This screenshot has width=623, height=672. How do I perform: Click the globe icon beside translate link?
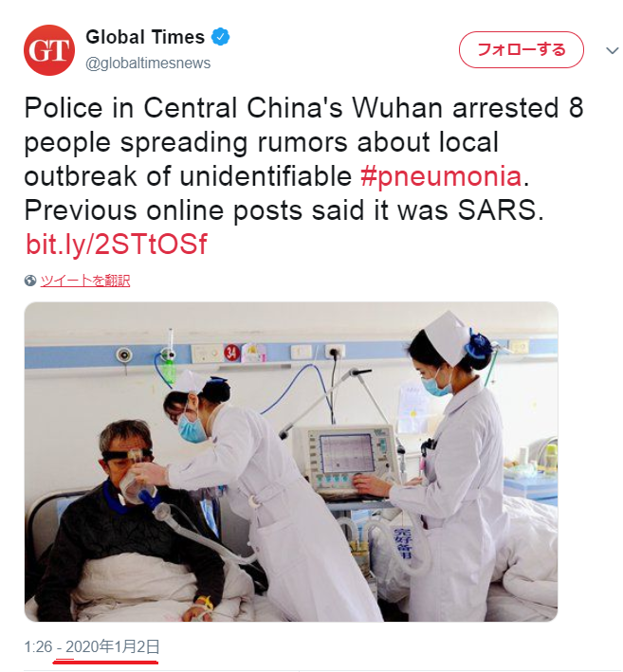(x=30, y=281)
